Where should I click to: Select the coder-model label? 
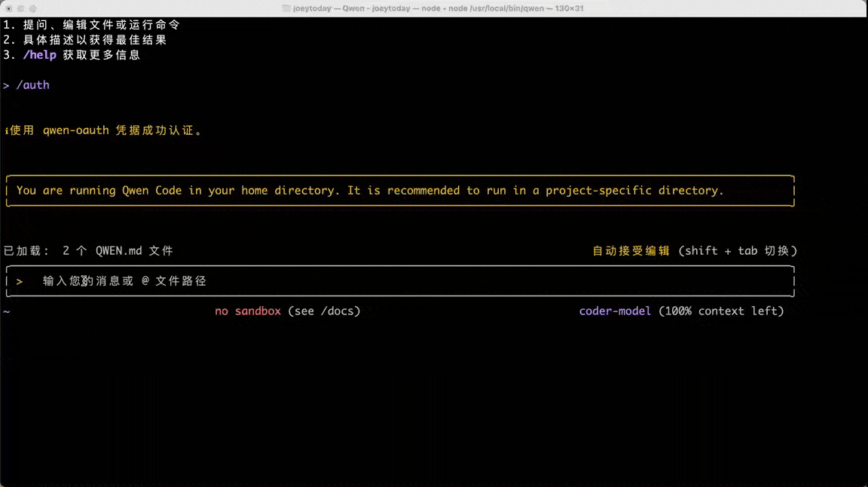(x=615, y=311)
